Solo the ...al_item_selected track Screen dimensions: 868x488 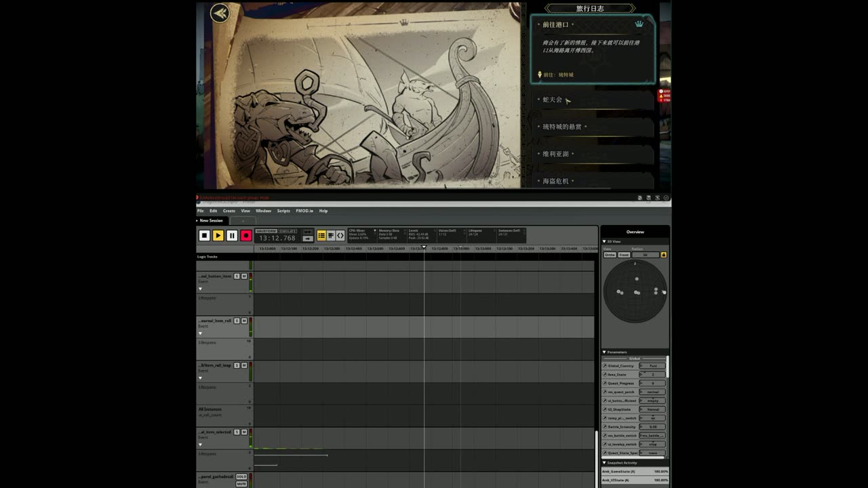pos(237,432)
